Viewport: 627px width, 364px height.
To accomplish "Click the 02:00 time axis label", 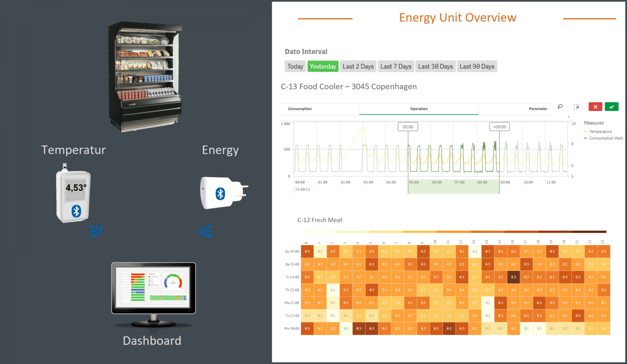I will click(345, 182).
